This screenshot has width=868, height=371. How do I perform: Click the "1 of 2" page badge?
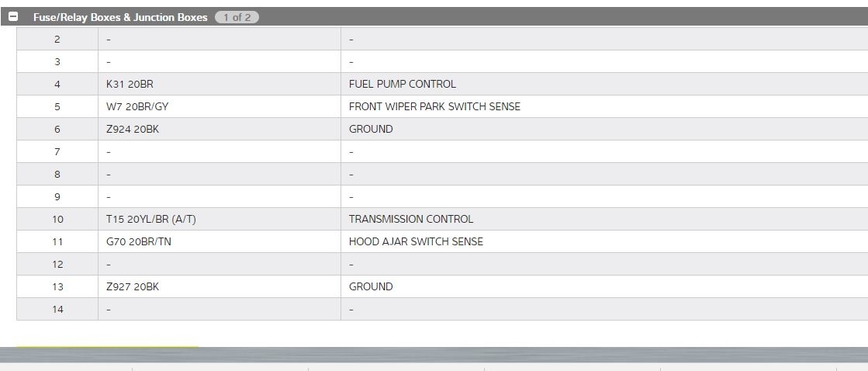(237, 17)
